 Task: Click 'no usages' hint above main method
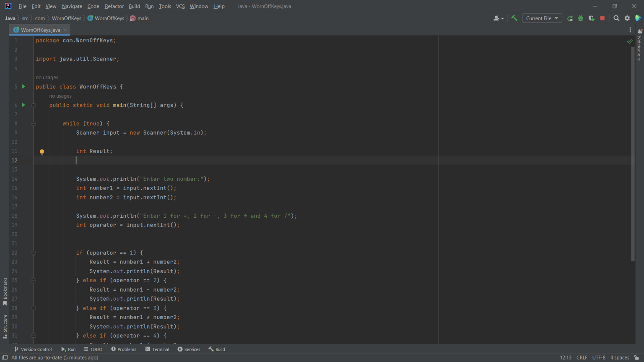(x=60, y=96)
